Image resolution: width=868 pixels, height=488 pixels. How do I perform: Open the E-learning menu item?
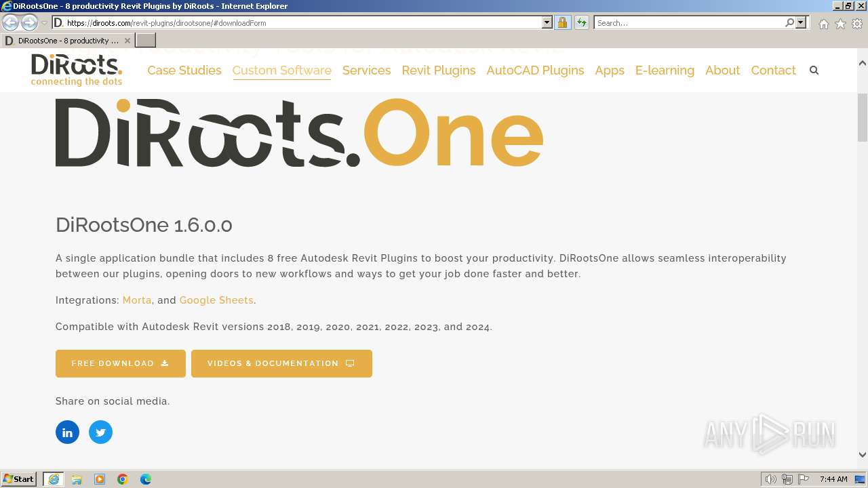(665, 70)
